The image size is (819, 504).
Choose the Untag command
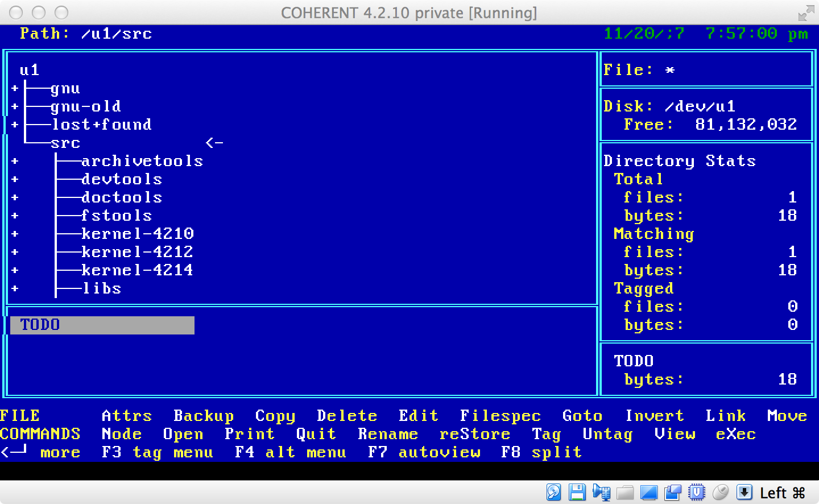(608, 434)
